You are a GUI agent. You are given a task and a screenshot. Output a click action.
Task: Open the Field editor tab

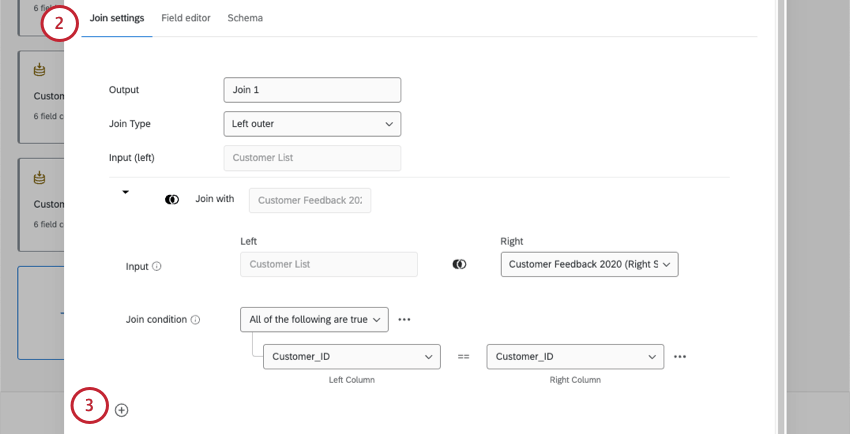186,18
